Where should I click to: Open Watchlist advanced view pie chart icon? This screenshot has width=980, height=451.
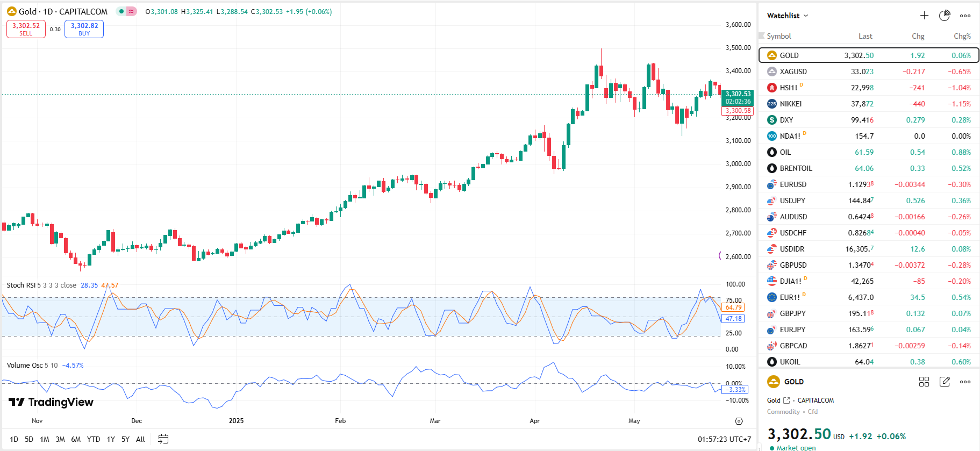click(x=945, y=16)
